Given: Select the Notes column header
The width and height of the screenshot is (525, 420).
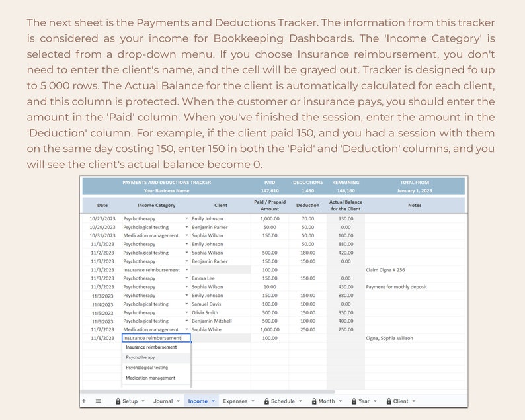Looking at the screenshot, I should point(415,205).
